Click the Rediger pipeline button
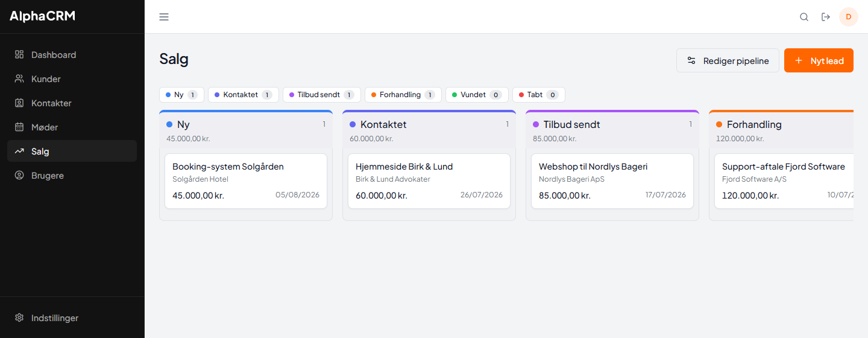The height and width of the screenshot is (338, 868). click(728, 60)
